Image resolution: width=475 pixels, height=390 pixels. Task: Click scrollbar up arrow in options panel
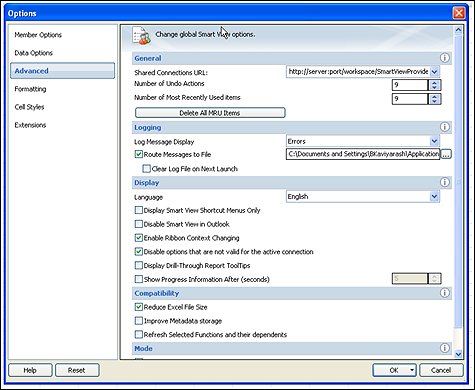458,30
